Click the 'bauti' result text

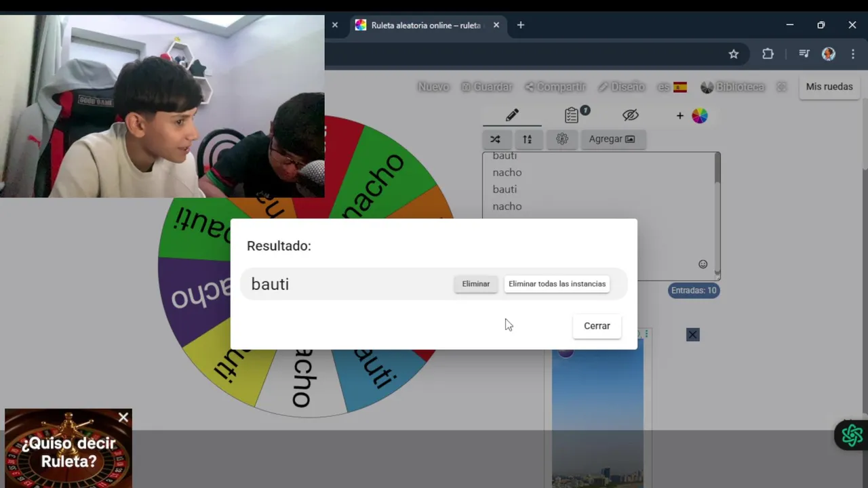point(270,284)
